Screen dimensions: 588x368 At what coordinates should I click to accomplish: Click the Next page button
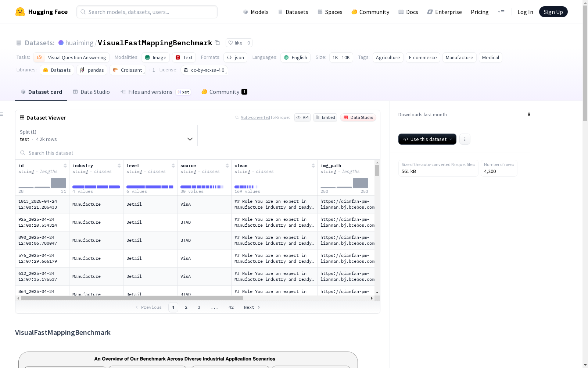[x=252, y=307]
